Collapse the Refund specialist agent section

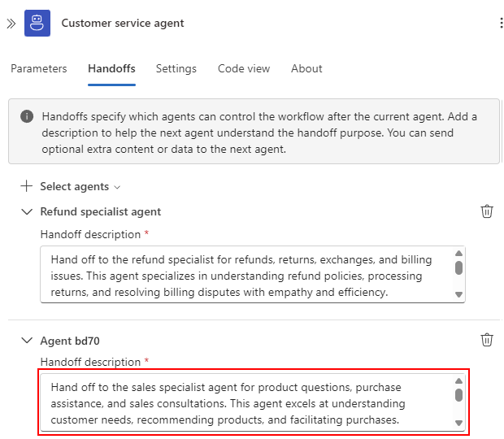pos(27,212)
